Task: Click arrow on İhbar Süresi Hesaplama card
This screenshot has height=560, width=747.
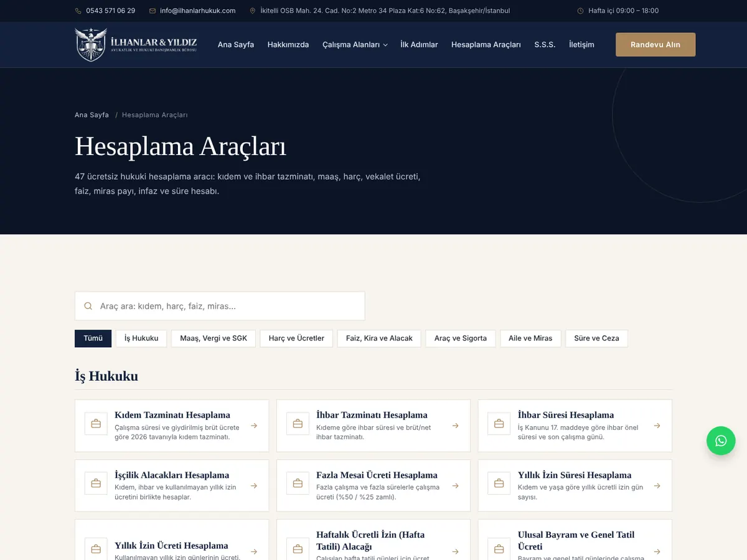Action: coord(657,426)
